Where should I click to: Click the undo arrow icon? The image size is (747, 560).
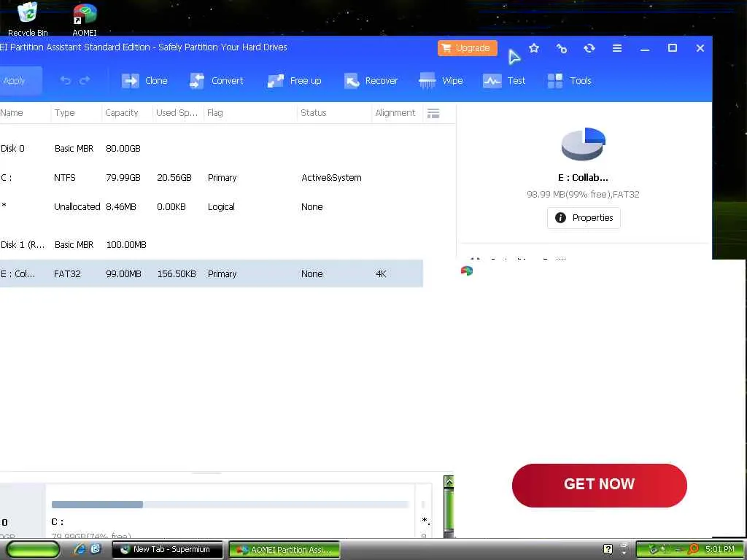pyautogui.click(x=65, y=80)
